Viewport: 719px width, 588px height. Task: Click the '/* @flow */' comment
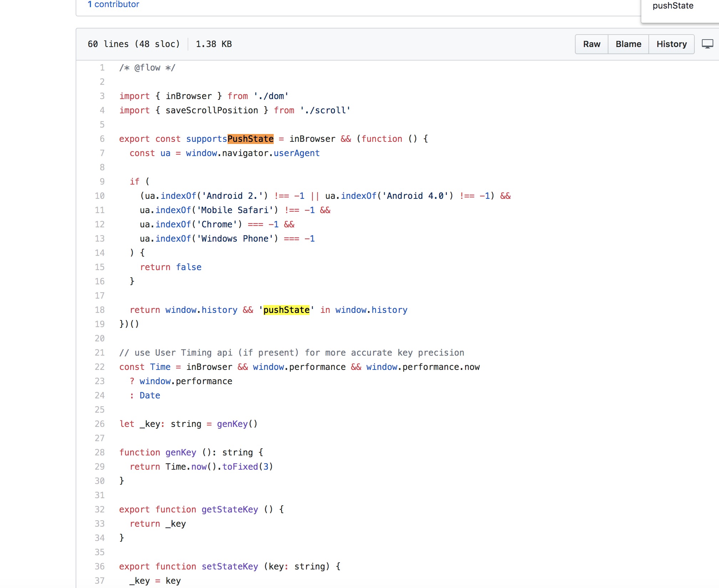[147, 67]
